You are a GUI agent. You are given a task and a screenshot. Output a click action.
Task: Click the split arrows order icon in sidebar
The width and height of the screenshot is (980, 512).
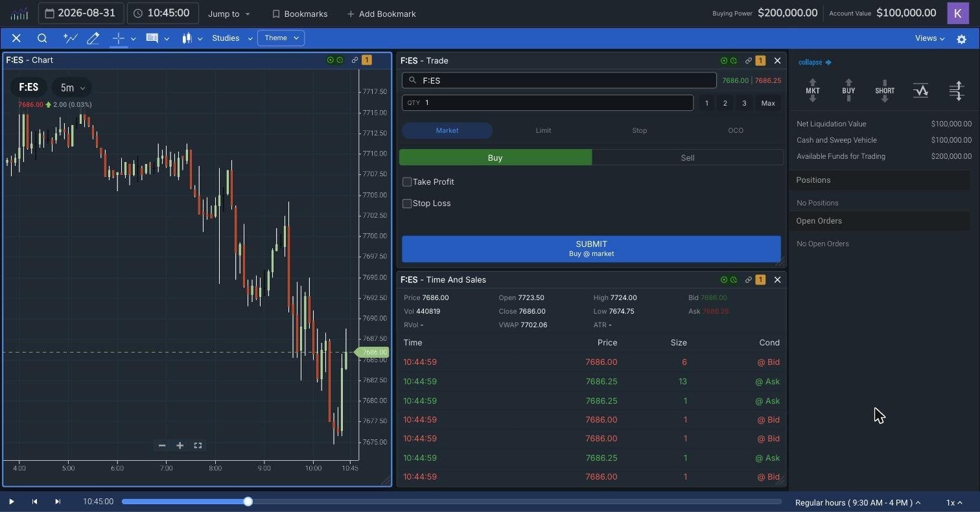(957, 90)
